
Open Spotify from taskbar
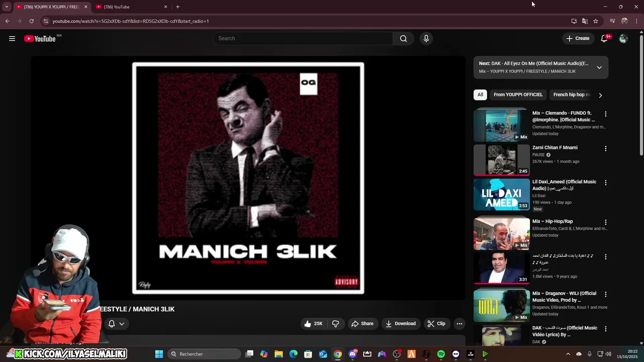point(441,354)
